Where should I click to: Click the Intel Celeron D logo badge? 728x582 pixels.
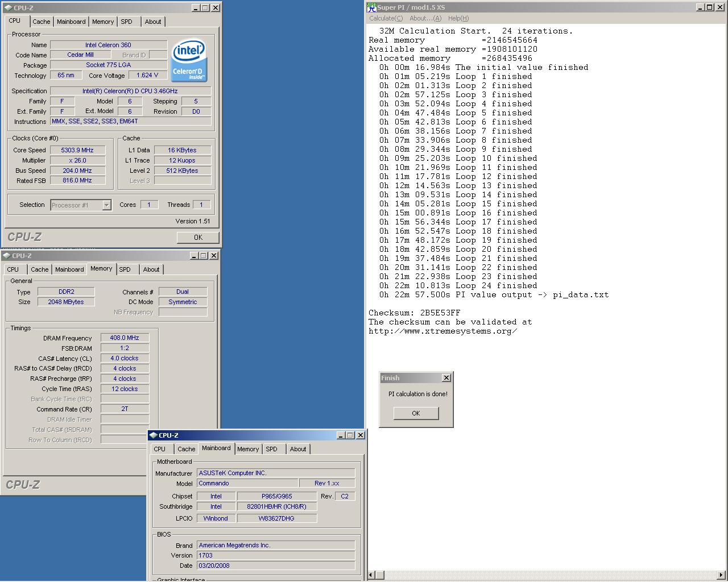[189, 60]
